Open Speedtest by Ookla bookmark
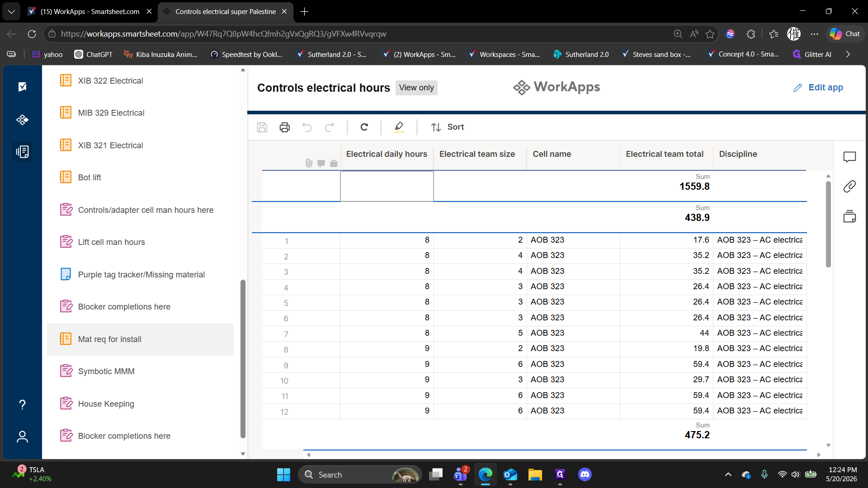 pos(246,54)
